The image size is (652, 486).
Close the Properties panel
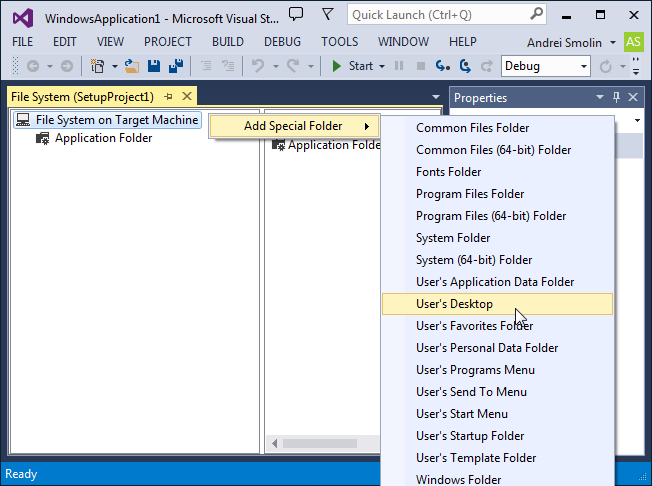633,97
